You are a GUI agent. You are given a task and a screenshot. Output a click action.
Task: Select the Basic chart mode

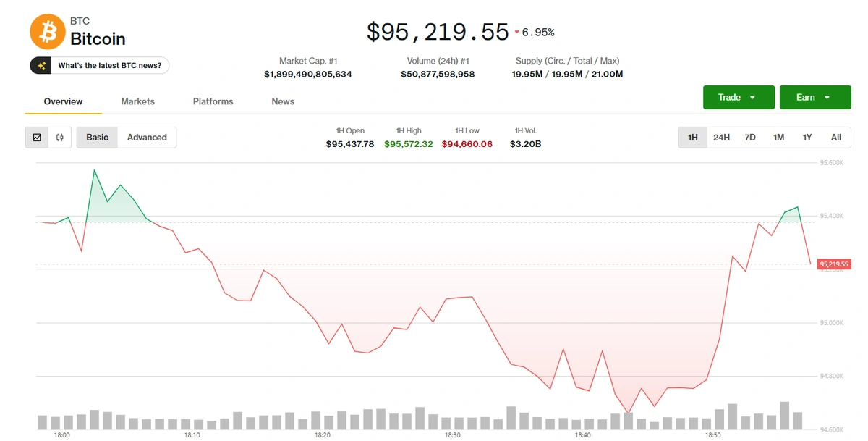click(98, 138)
